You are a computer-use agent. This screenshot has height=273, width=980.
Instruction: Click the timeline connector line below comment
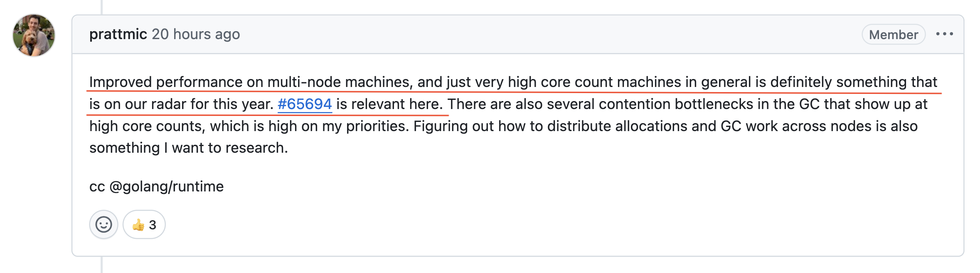pos(102,265)
